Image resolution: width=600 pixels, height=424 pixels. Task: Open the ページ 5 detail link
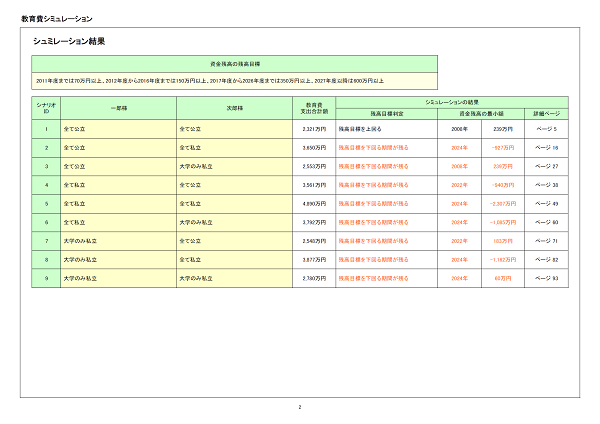coord(546,129)
